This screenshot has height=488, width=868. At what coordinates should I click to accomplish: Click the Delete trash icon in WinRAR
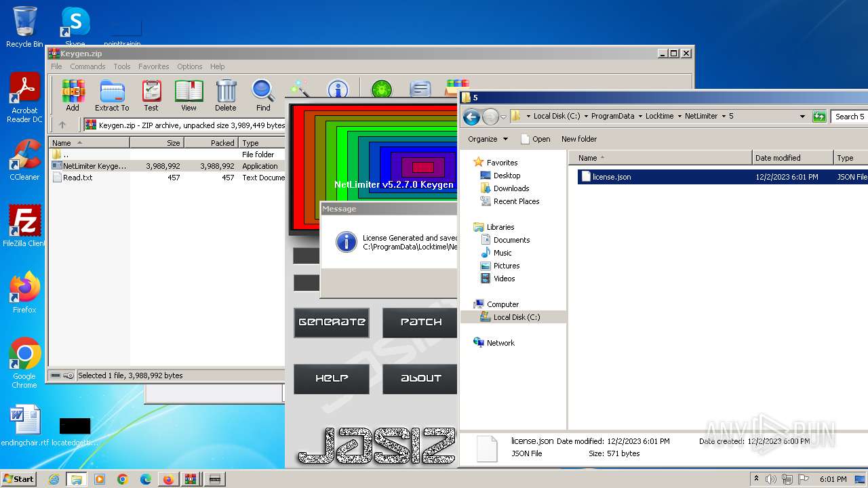pos(226,96)
